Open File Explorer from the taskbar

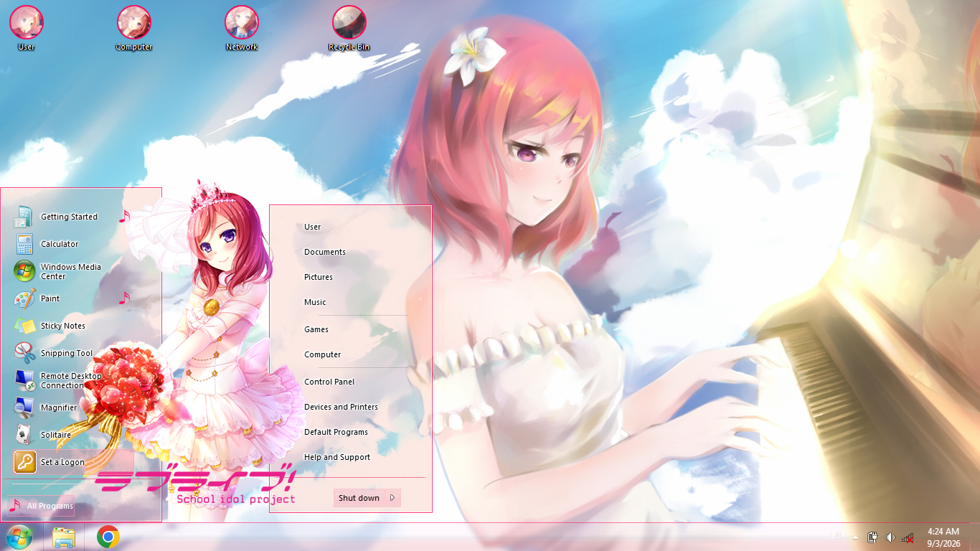(x=64, y=537)
